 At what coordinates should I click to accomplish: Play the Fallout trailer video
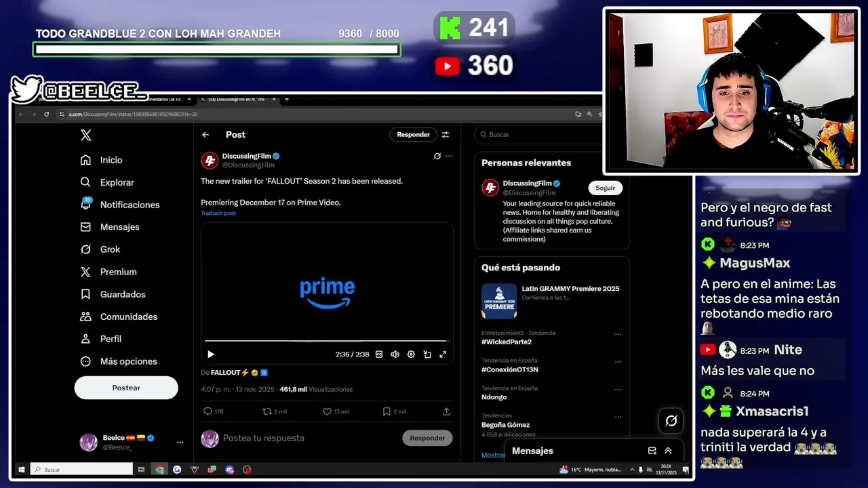coord(211,354)
